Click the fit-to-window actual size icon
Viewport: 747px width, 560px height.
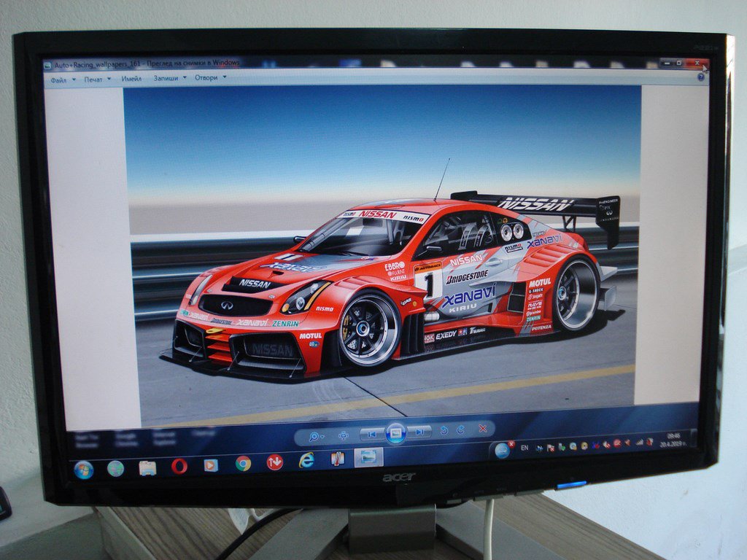pyautogui.click(x=343, y=435)
